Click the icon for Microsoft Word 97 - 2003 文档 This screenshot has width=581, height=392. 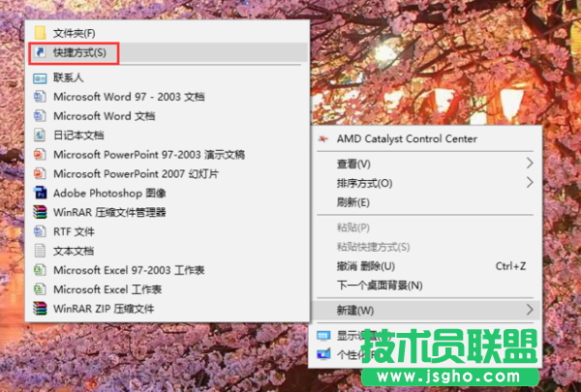click(x=40, y=97)
